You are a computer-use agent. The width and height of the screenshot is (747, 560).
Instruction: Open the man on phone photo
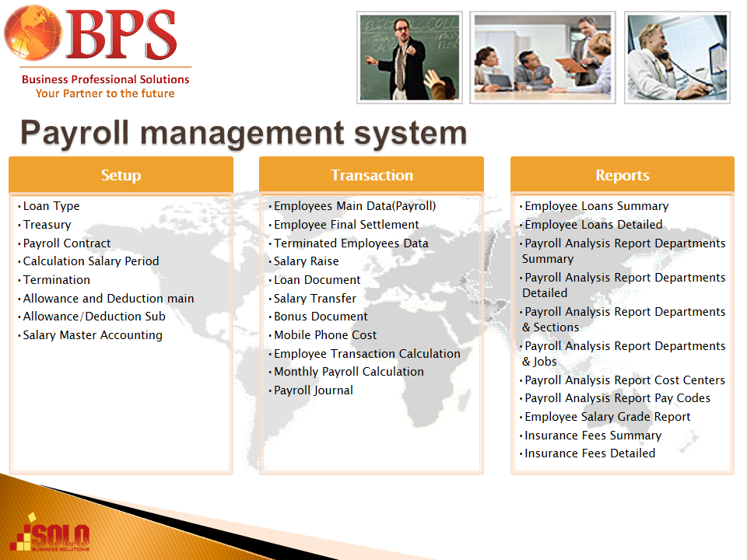point(676,58)
